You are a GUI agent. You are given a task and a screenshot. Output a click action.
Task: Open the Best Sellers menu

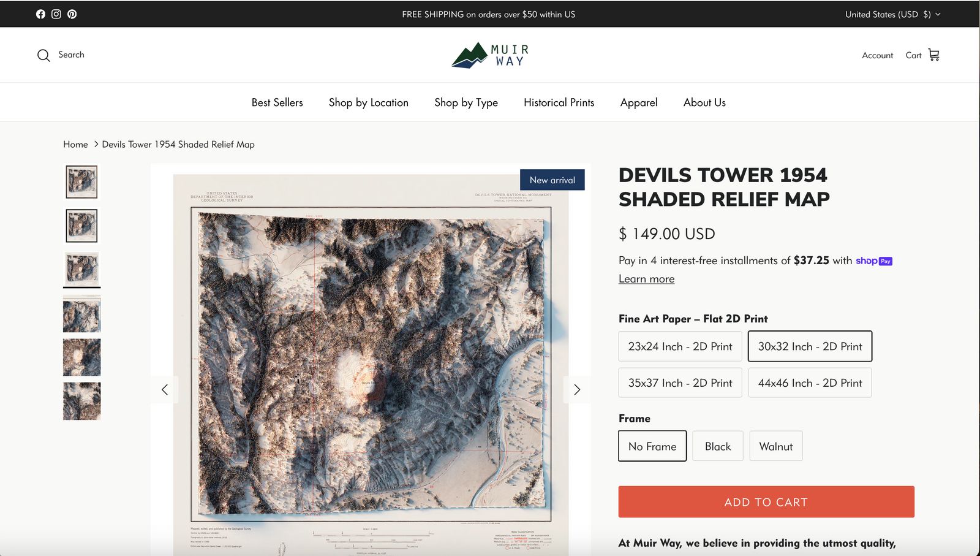pyautogui.click(x=277, y=102)
